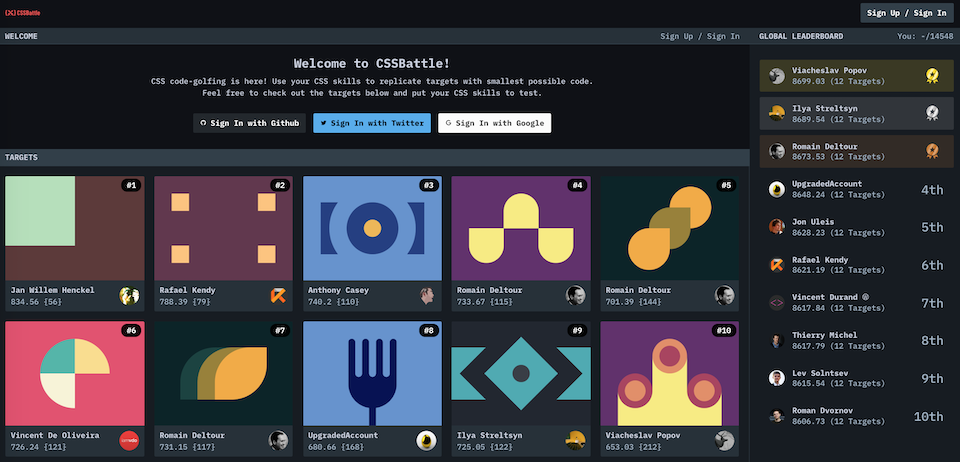
Task: Open target #10 yellow crown thumbnail
Action: click(x=670, y=373)
